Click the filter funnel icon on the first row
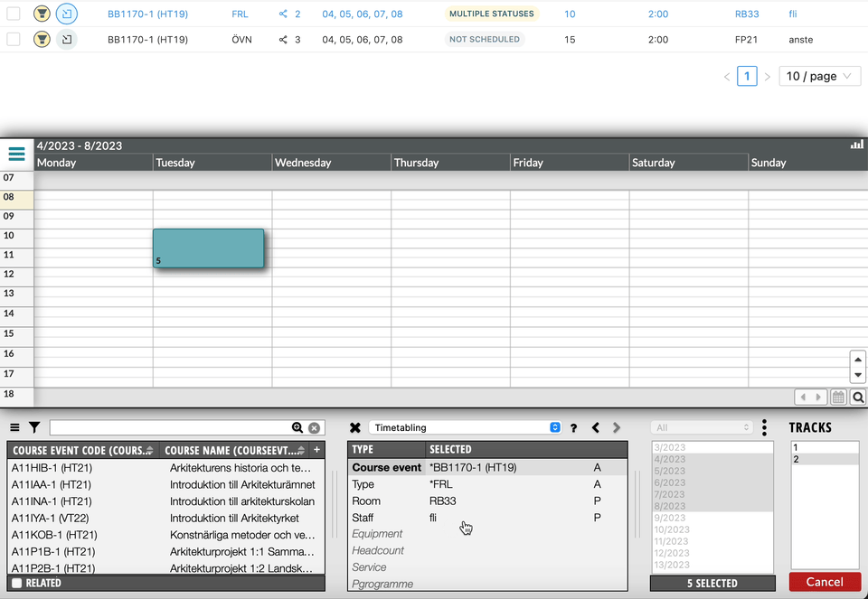 pyautogui.click(x=42, y=14)
